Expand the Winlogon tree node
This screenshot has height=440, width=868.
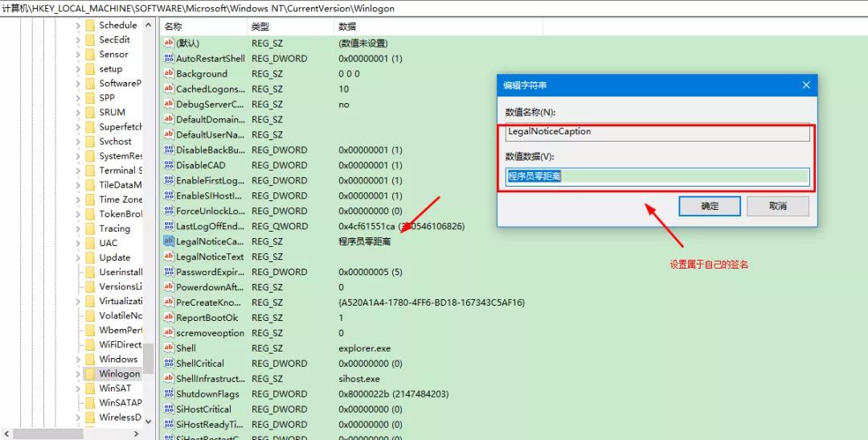[x=78, y=374]
